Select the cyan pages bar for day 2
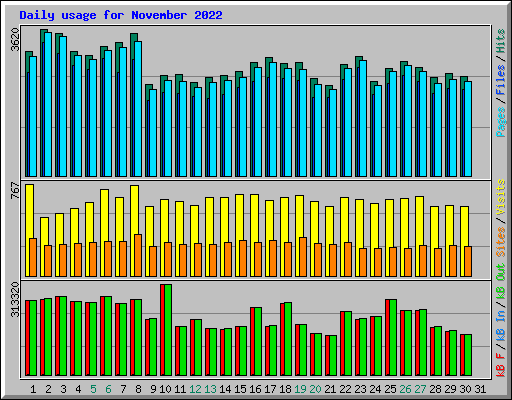This screenshot has width=512, height=400. coord(48,104)
